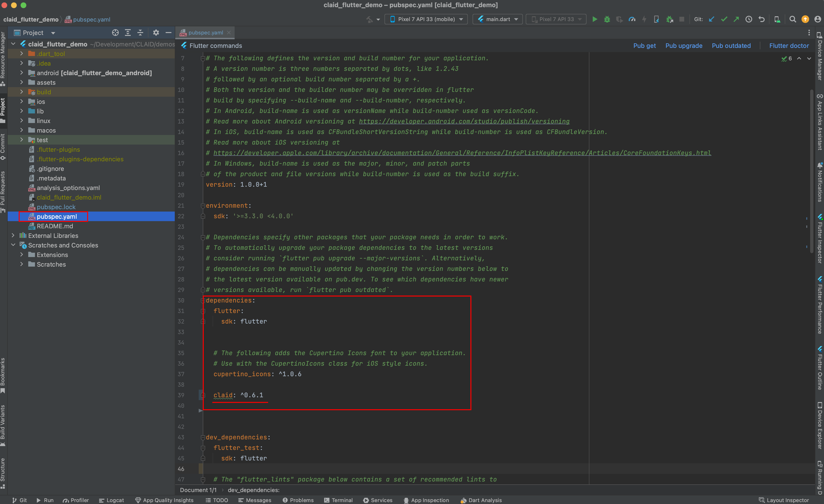Open the Logcat tool window

111,500
